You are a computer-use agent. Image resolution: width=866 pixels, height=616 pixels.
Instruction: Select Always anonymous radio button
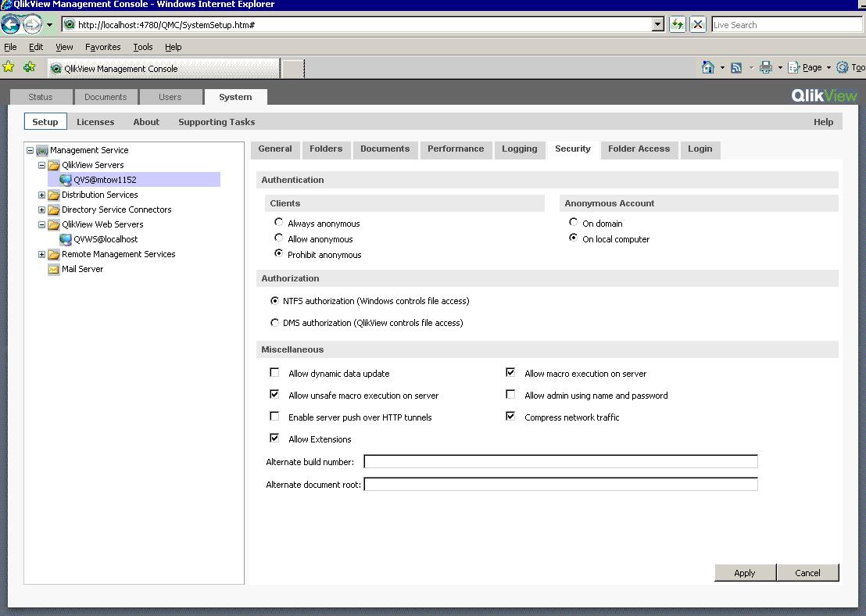coord(278,222)
